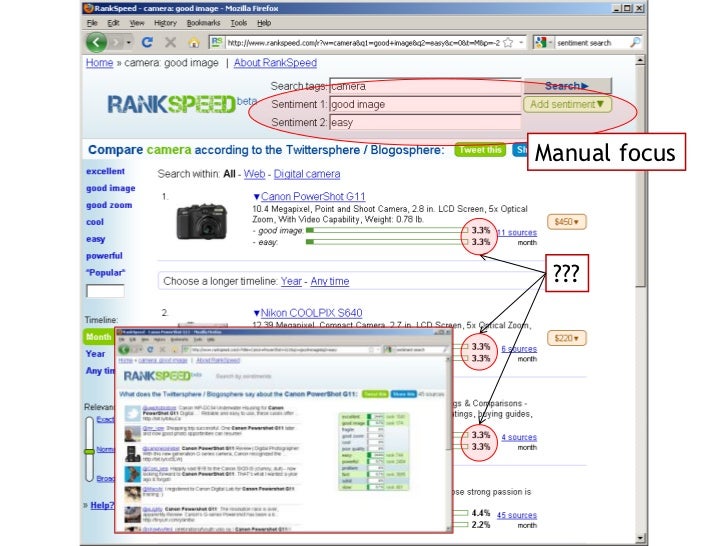Filter search within Web
Screen dimensions: 728x546
point(254,174)
